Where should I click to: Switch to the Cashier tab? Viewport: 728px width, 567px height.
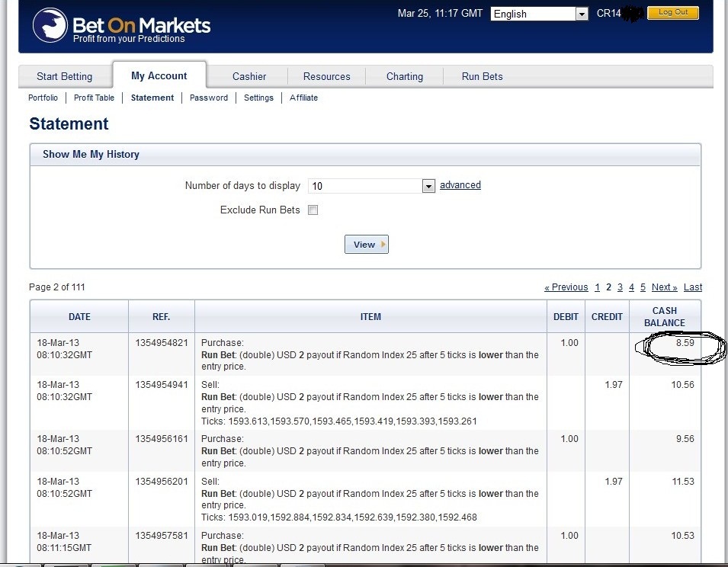pyautogui.click(x=249, y=76)
